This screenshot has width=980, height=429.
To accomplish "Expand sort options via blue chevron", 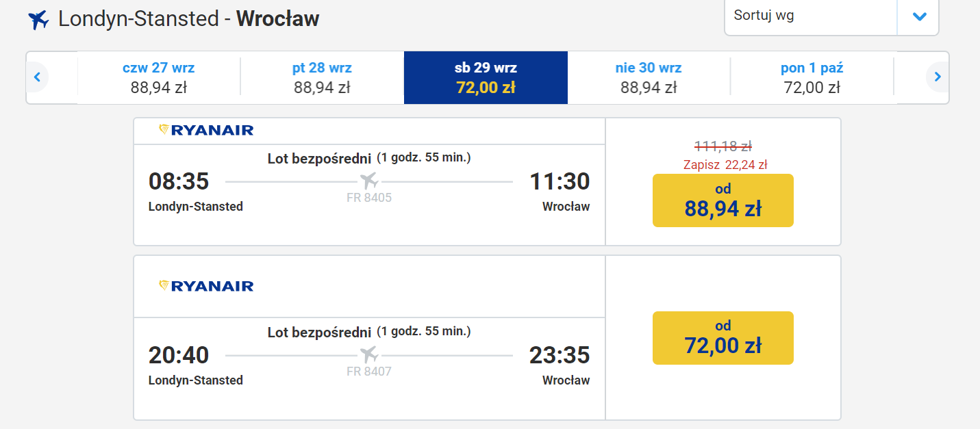I will 919,16.
